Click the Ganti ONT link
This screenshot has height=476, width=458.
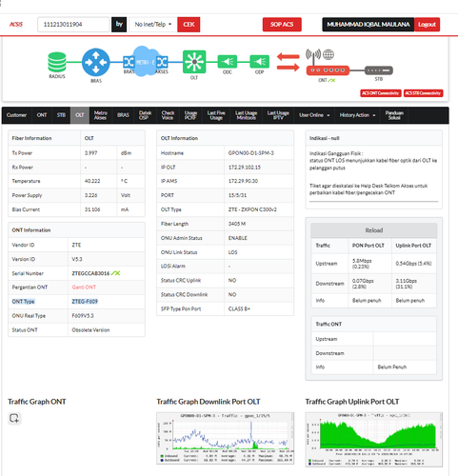tap(84, 288)
